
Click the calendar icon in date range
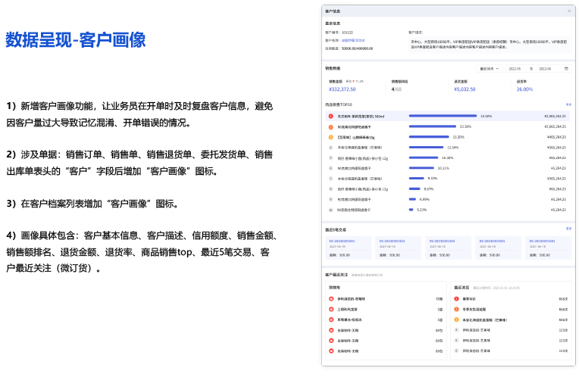click(567, 68)
